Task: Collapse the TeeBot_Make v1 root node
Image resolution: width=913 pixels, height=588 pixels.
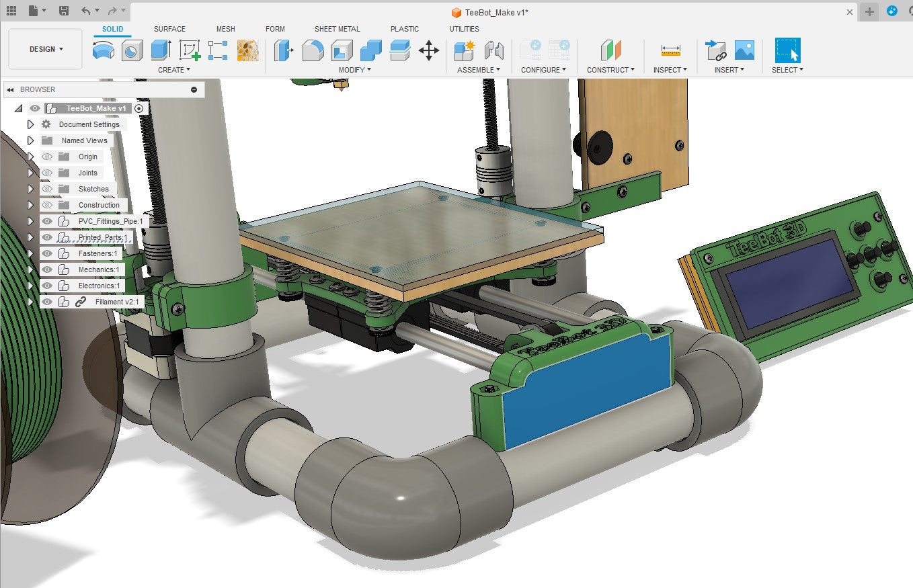Action: (x=18, y=108)
